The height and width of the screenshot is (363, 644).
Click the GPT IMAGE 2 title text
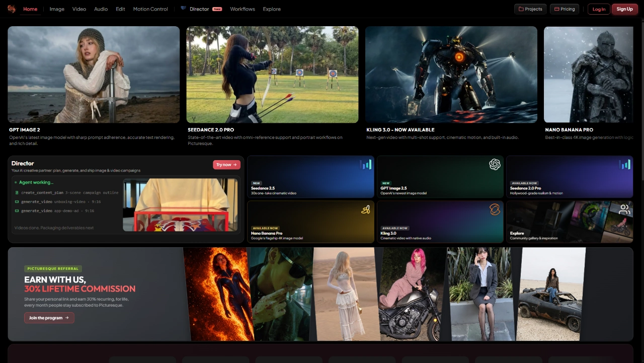pos(25,130)
